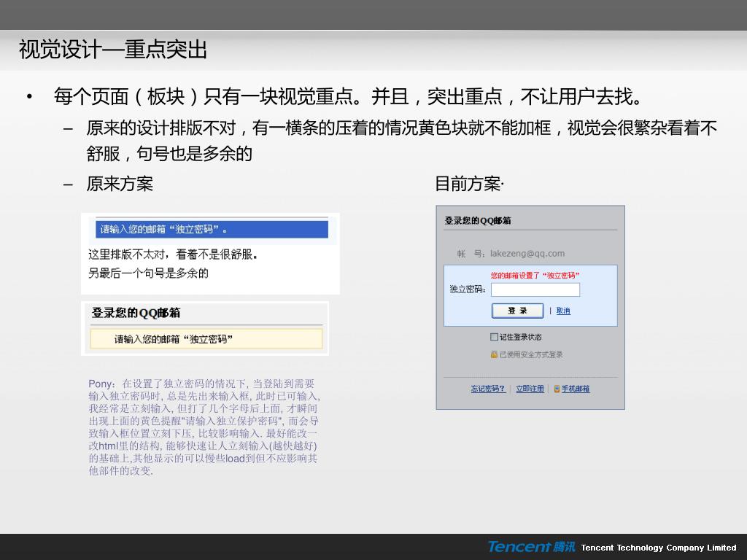This screenshot has width=747, height=560.
Task: Click the slide title 视觉设计—重点突出
Action: point(113,50)
